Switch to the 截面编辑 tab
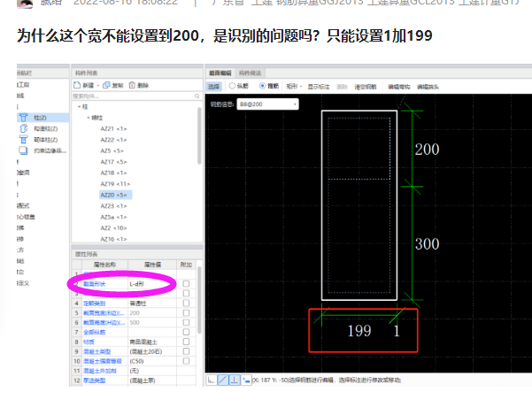 coord(220,73)
